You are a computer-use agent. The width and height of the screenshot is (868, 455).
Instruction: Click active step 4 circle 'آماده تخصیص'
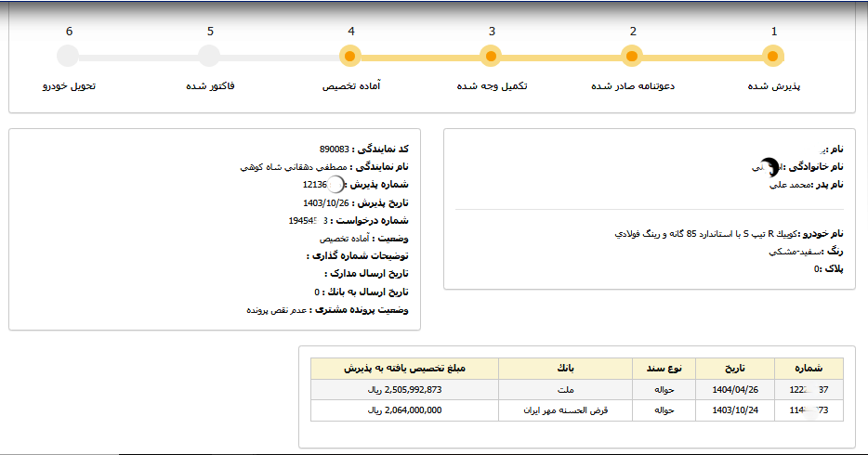(x=350, y=57)
